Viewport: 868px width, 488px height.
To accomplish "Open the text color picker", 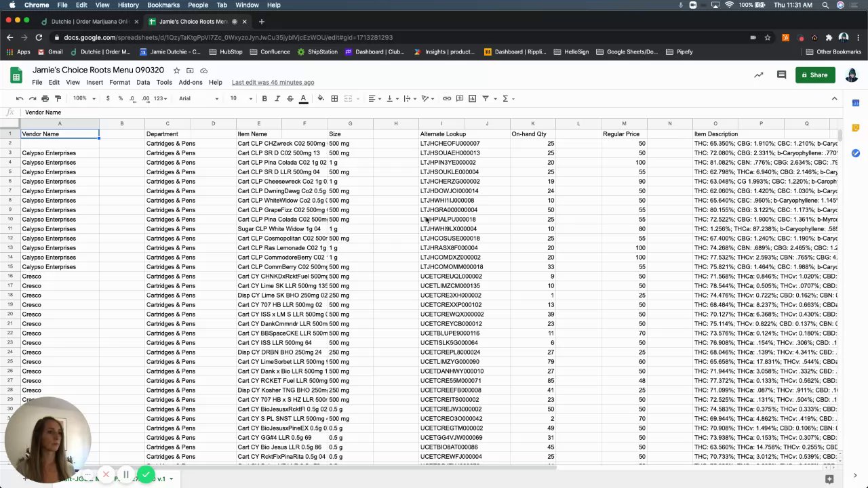I will click(303, 98).
